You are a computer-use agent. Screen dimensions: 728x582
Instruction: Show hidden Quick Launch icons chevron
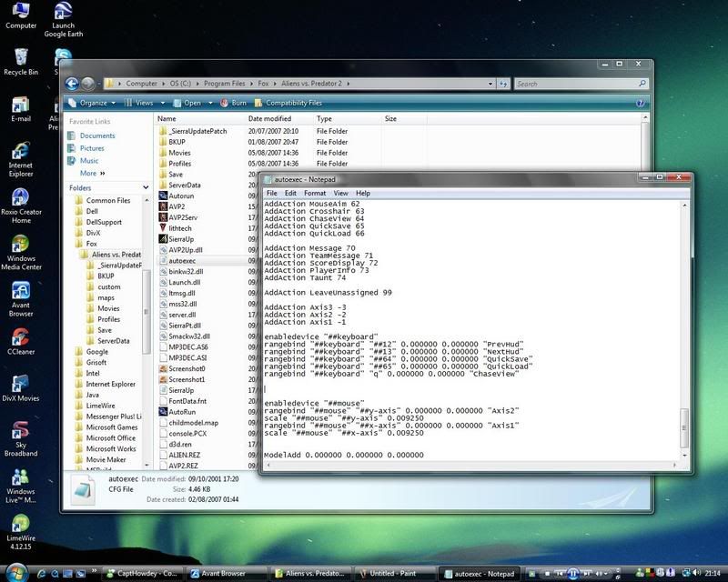tap(94, 571)
